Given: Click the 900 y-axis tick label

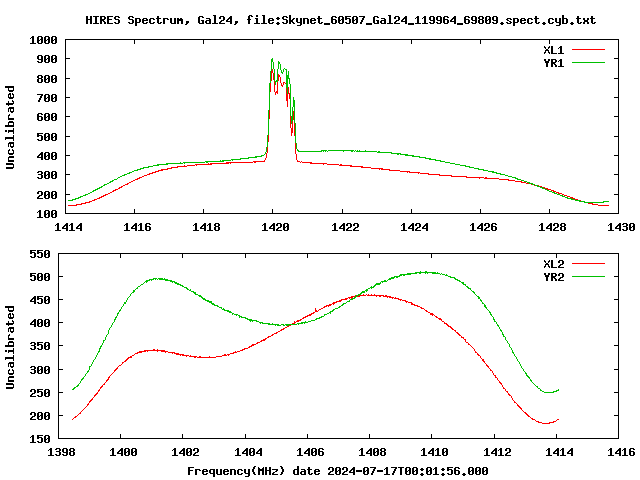Looking at the screenshot, I should 47,60.
